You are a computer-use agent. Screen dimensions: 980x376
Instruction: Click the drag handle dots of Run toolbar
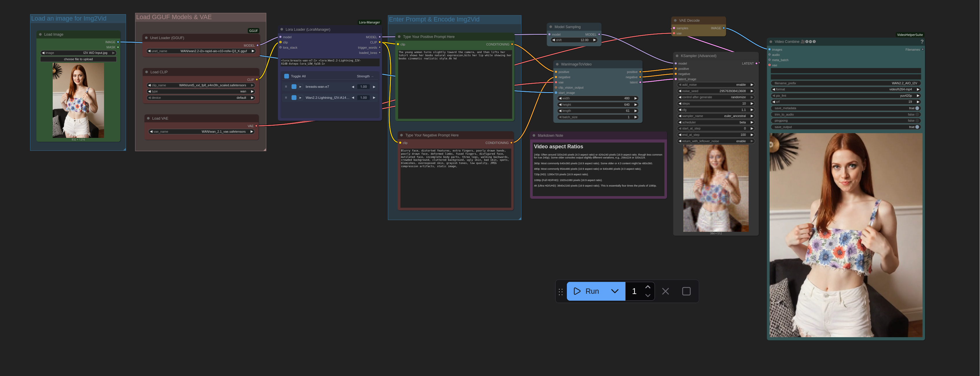(560, 291)
